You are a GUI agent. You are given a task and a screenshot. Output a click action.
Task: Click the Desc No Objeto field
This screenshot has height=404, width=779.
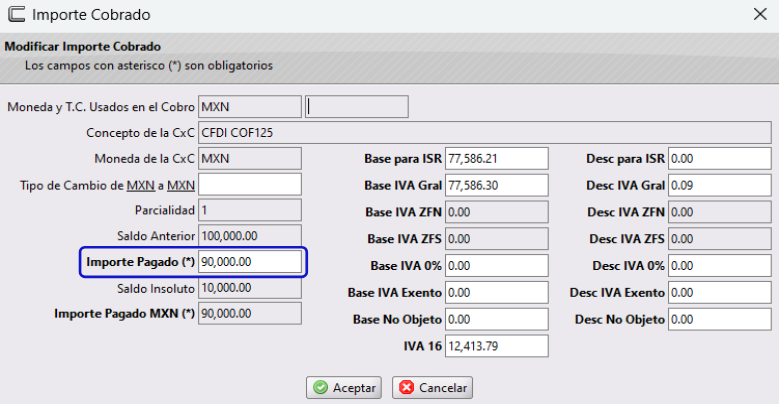coord(719,320)
